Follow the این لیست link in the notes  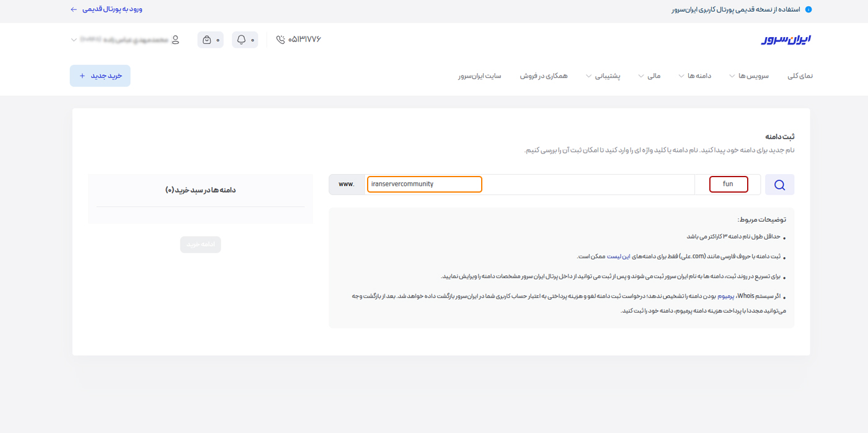coord(618,256)
